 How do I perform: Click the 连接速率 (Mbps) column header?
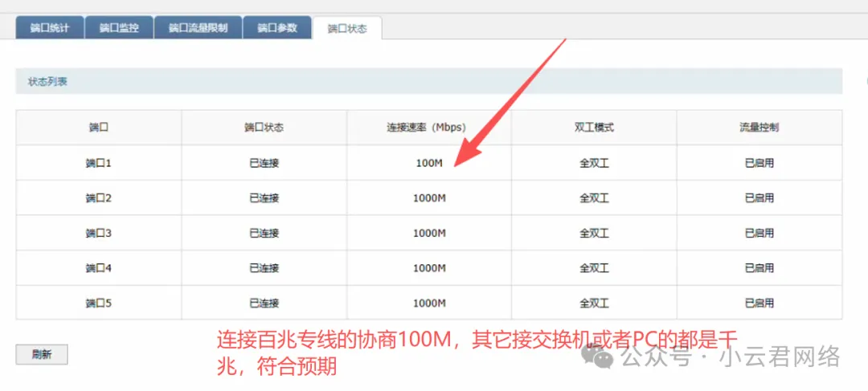[428, 128]
